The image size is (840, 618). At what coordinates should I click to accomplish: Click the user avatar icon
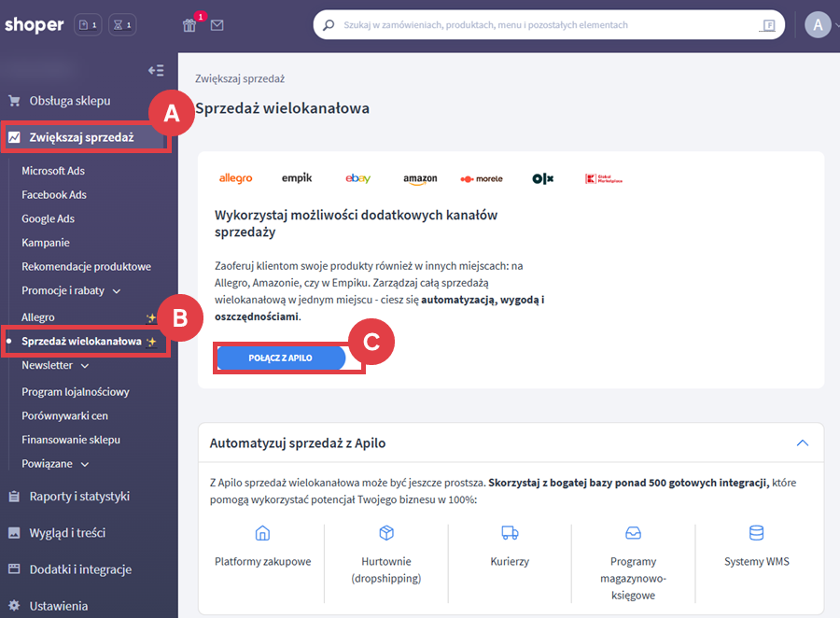pyautogui.click(x=818, y=25)
